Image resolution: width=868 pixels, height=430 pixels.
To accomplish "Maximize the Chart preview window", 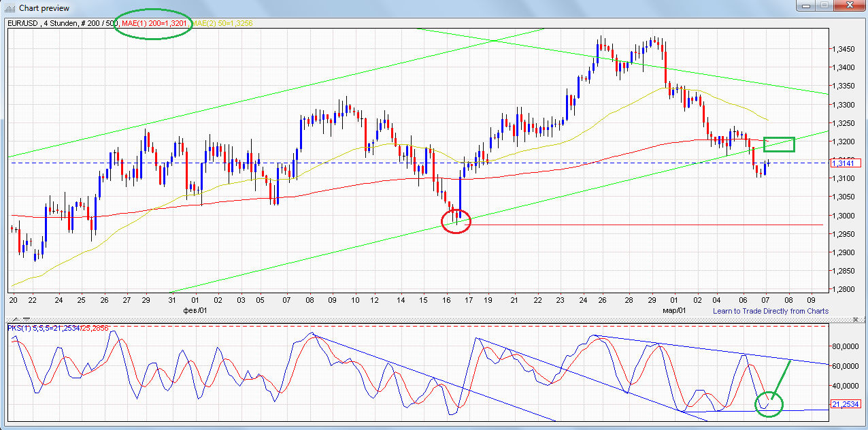I will tap(824, 5).
